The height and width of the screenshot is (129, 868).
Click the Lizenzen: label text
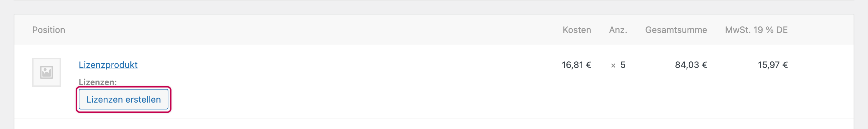pos(98,82)
